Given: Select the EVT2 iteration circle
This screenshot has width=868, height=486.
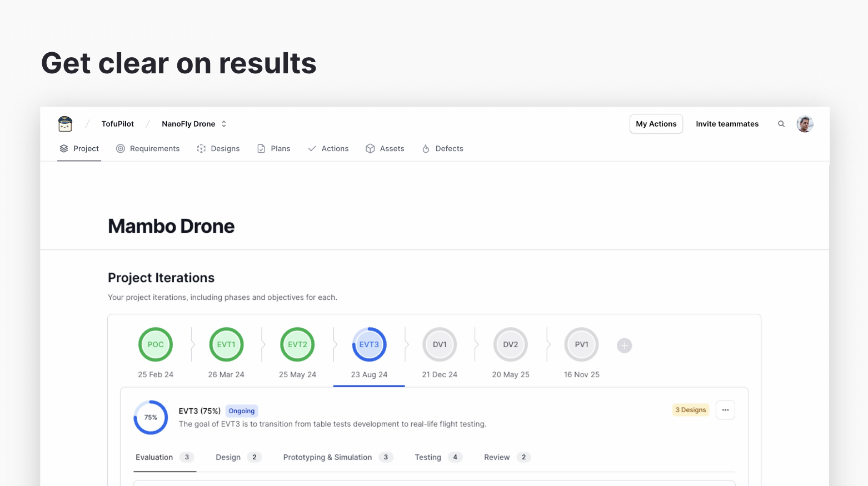Looking at the screenshot, I should tap(297, 344).
